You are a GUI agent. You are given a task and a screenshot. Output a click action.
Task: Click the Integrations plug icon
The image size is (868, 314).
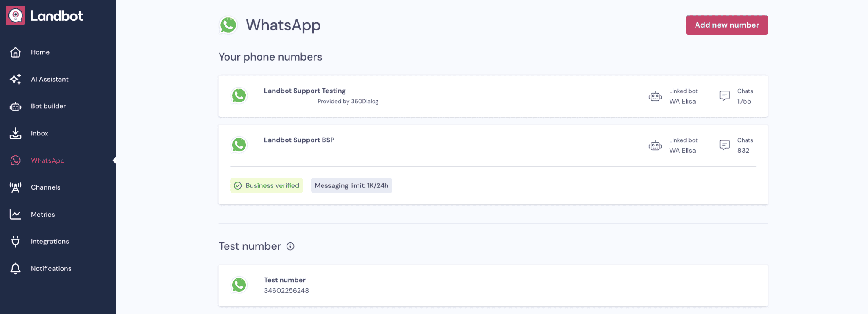point(15,241)
